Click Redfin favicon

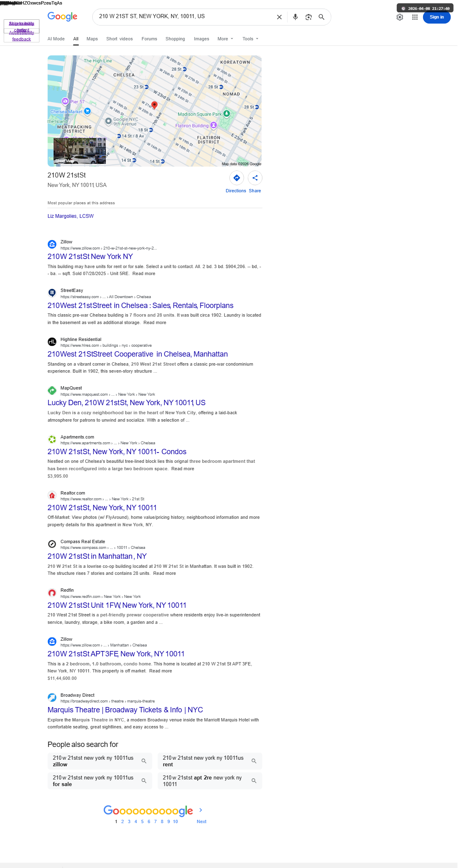[x=52, y=593]
